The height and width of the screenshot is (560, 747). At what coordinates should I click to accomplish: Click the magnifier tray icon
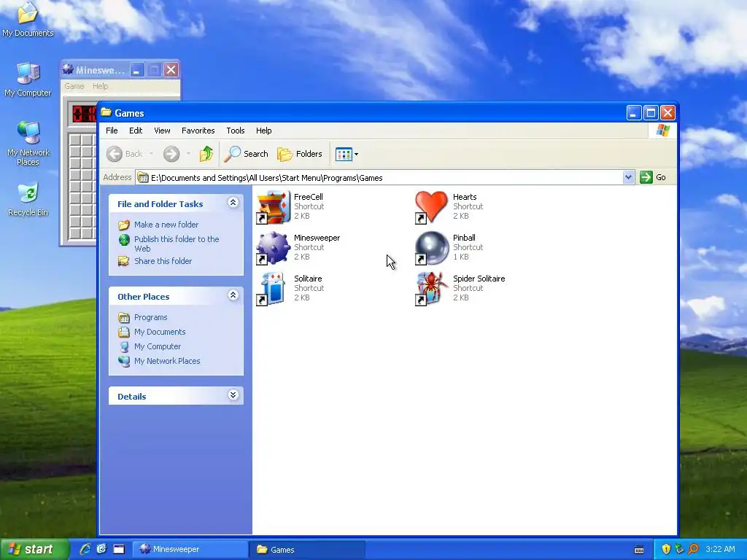[693, 549]
